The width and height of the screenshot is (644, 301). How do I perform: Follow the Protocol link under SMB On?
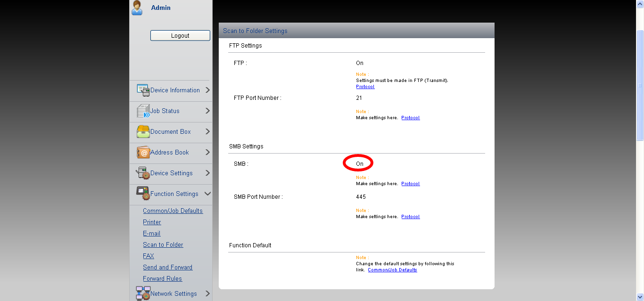point(411,184)
